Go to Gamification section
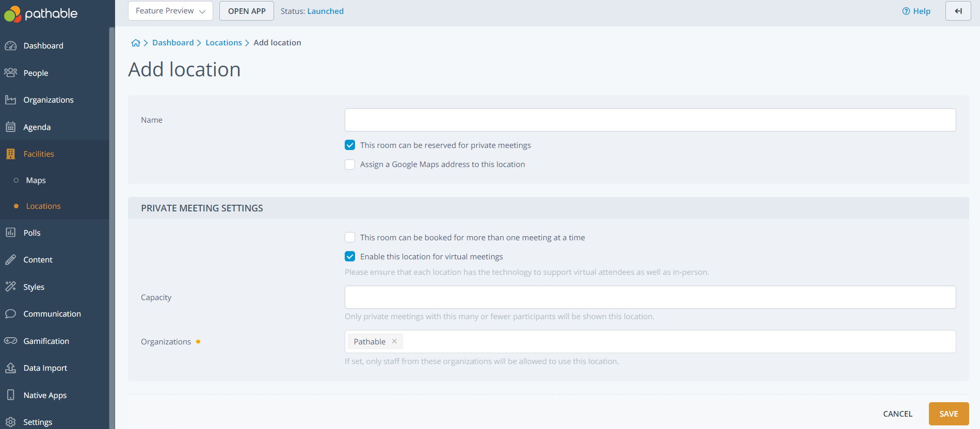This screenshot has width=980, height=429. click(x=46, y=341)
